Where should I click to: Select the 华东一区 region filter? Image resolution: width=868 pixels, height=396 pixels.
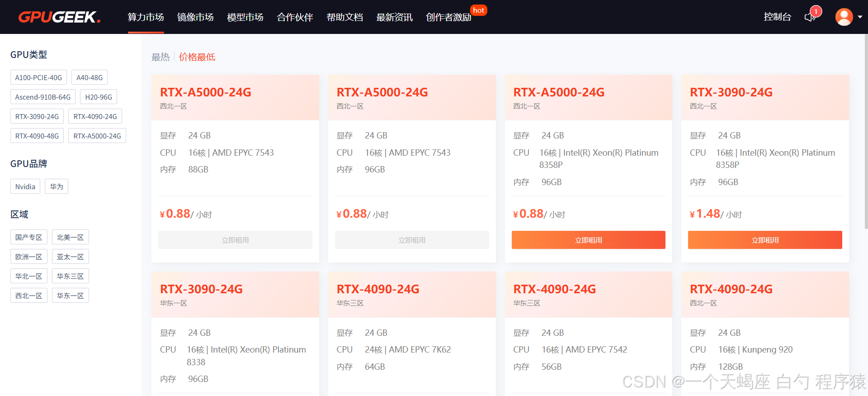click(x=71, y=296)
